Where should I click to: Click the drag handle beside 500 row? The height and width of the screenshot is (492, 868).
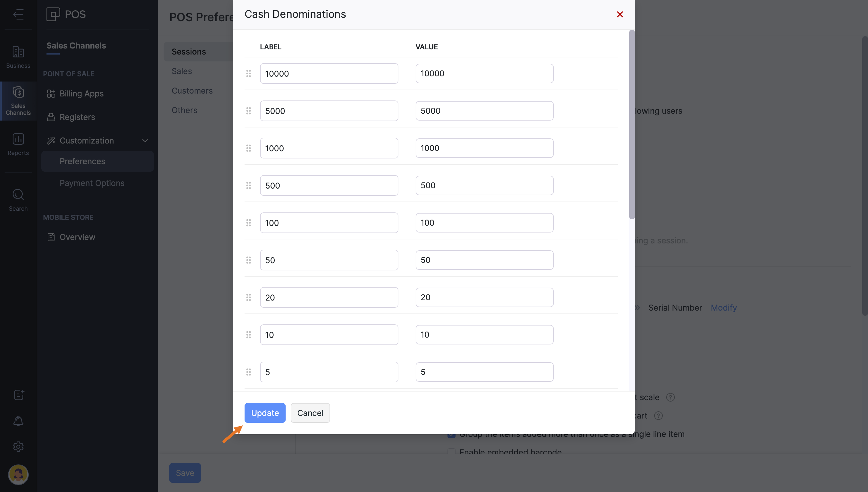248,185
